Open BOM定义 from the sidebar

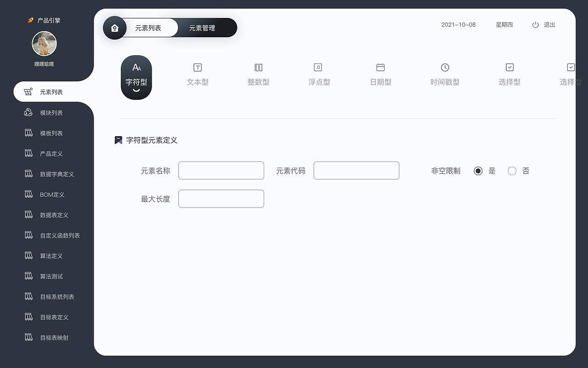point(50,194)
